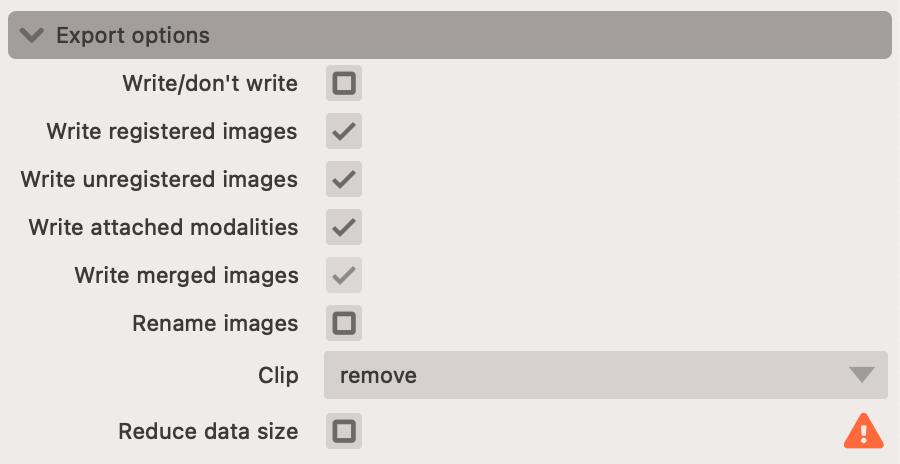900x464 pixels.
Task: Click the Write/don't write label text
Action: [x=210, y=84]
